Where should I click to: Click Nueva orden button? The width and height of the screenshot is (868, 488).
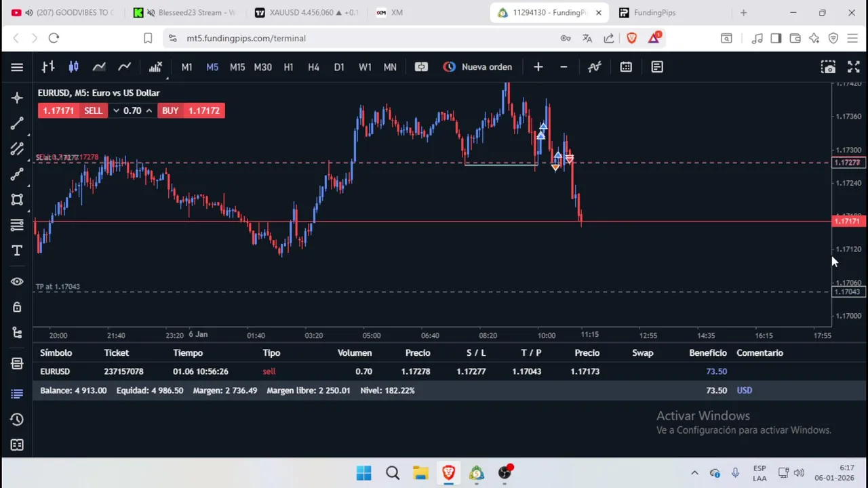pos(478,67)
